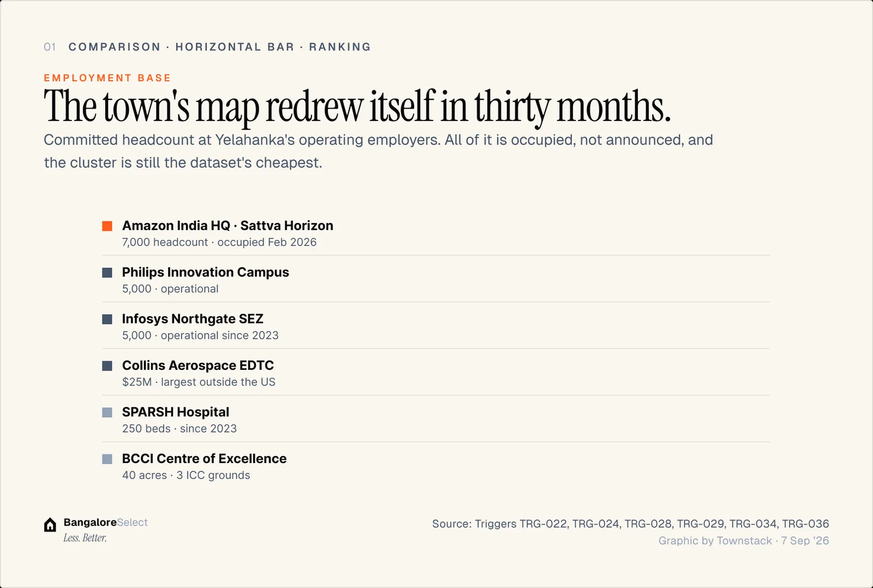
Task: Click the 'Graphic by Townstack · 7 Sep '26' credit
Action: coord(744,541)
